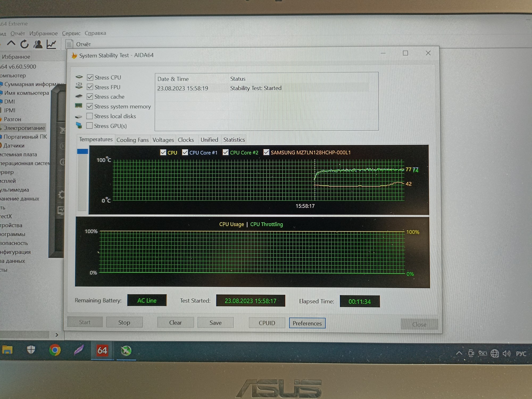Image resolution: width=532 pixels, height=399 pixels.
Task: Click the AIDA64 taskbar icon
Action: 102,351
